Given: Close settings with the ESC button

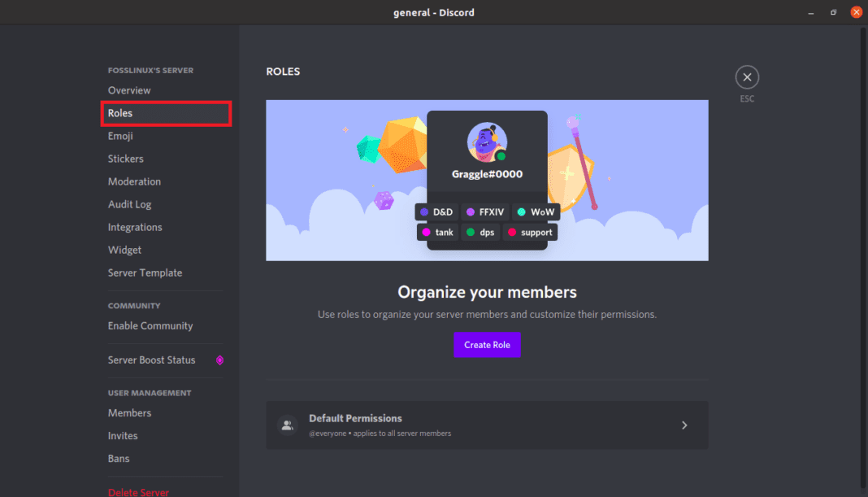Looking at the screenshot, I should 747,76.
